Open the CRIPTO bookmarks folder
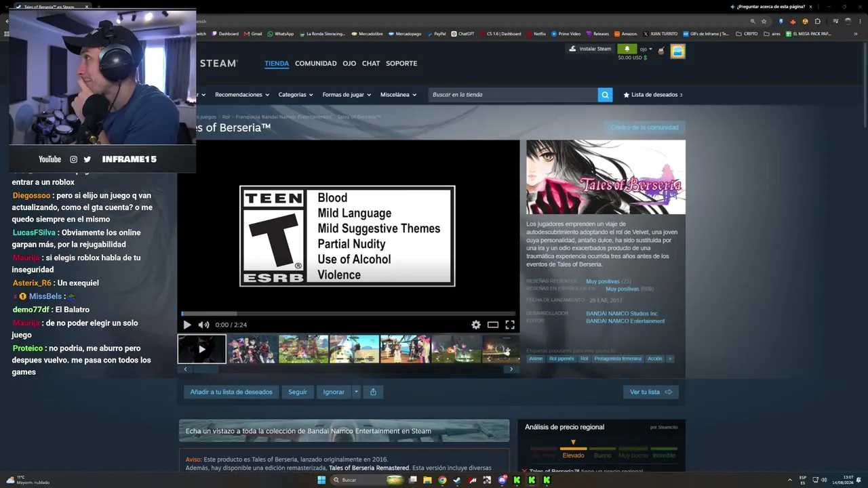Screen dimensions: 868x488 click(x=747, y=34)
